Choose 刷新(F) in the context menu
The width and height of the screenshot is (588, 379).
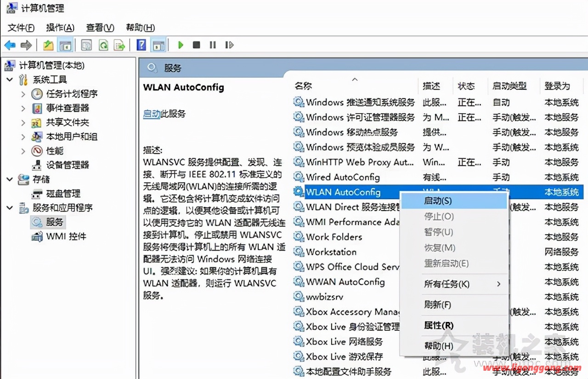[454, 304]
